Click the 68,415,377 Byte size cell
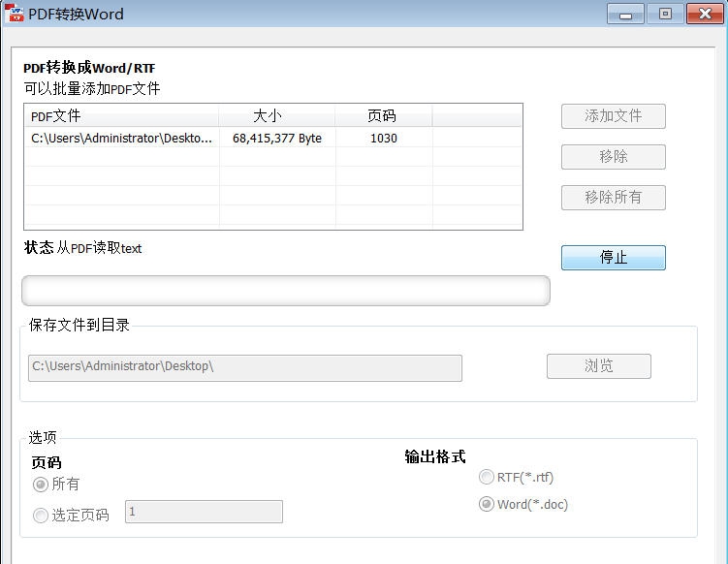The width and height of the screenshot is (728, 564). point(277,139)
